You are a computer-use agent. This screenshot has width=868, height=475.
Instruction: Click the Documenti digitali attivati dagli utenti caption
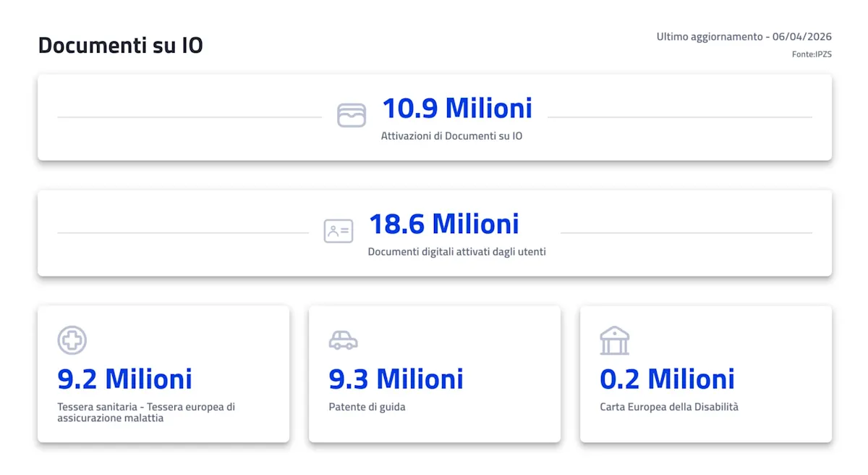click(456, 252)
